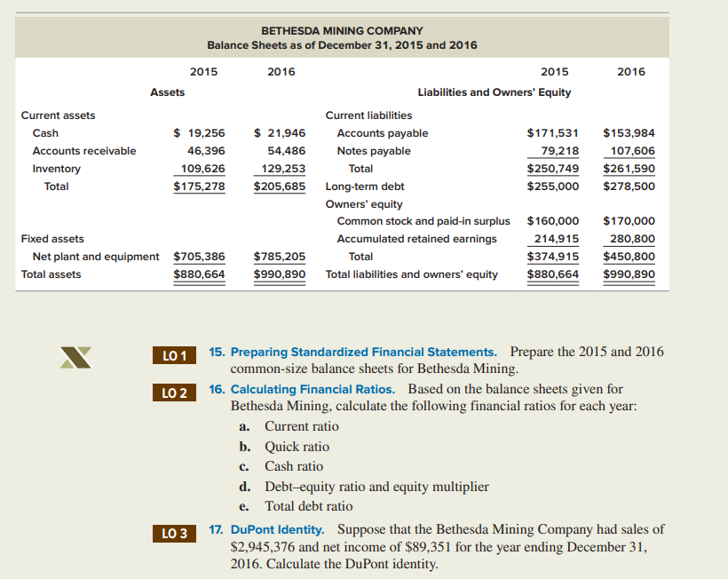Select accounts payable value $171,531
Viewport: 728px width, 579px height.
tap(553, 133)
